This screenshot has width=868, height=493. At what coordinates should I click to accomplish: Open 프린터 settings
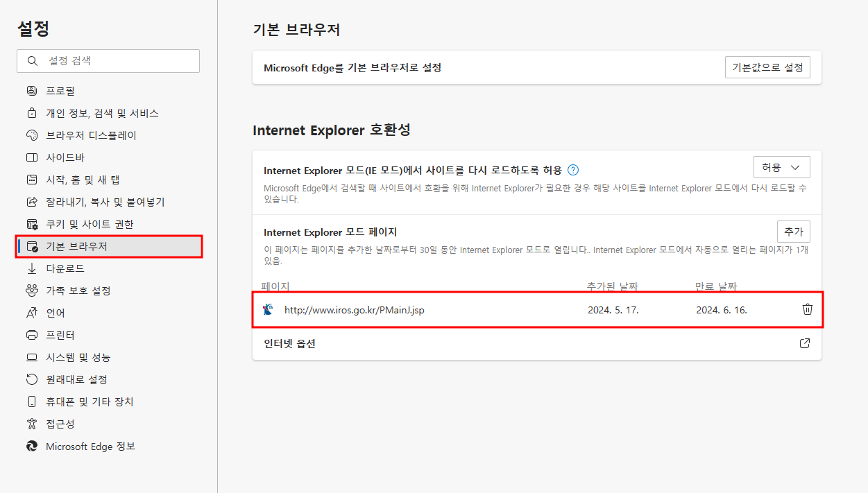click(x=108, y=335)
